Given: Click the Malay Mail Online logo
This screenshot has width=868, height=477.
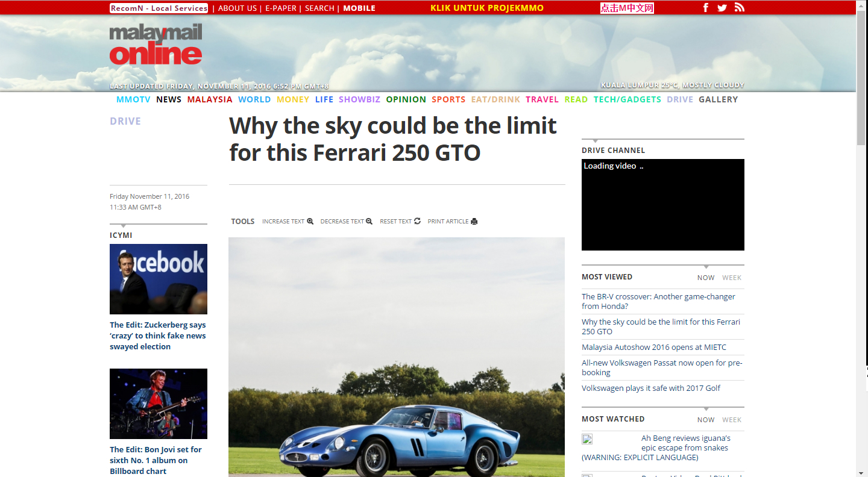Looking at the screenshot, I should (156, 45).
